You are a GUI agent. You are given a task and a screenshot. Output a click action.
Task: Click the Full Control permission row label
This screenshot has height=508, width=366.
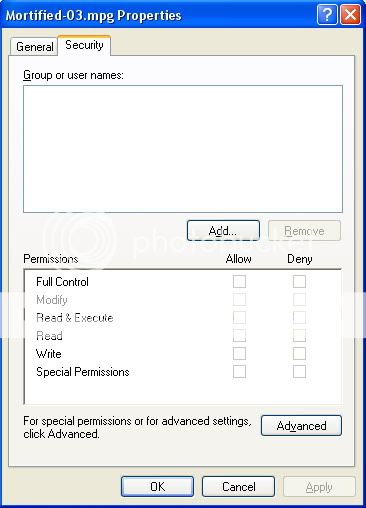click(x=62, y=282)
